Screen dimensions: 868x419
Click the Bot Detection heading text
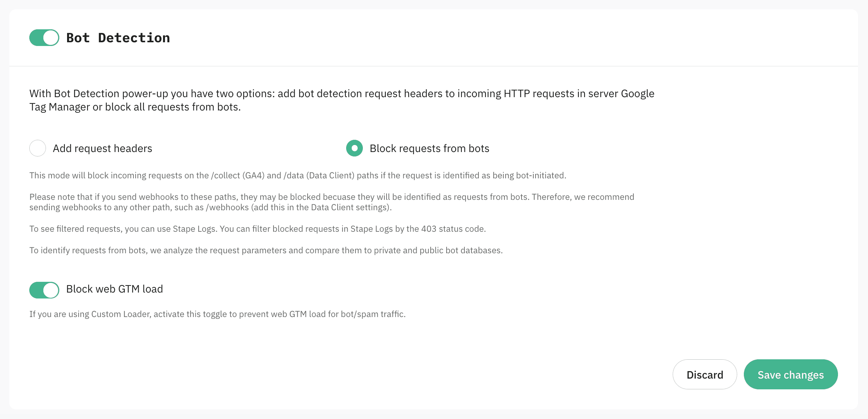[118, 38]
